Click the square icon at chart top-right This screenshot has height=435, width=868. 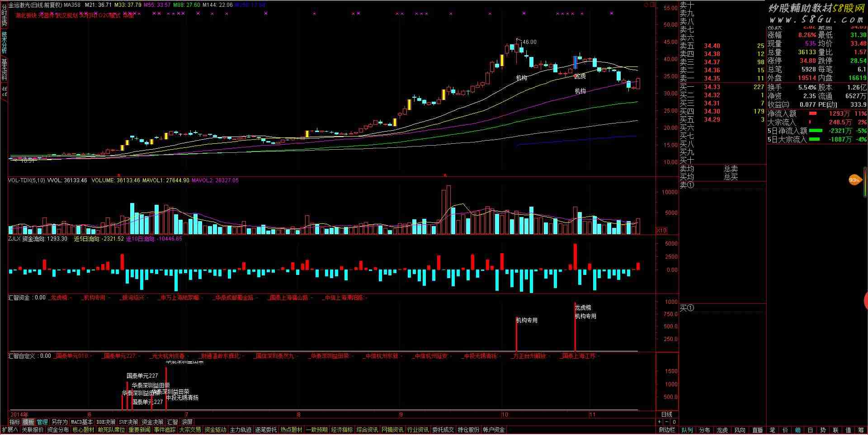click(x=652, y=5)
